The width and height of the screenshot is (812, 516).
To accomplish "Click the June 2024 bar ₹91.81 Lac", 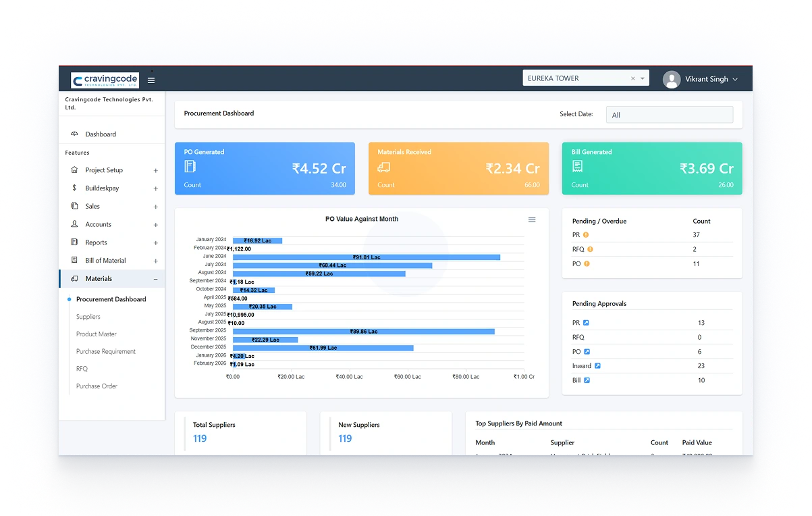I will tap(367, 257).
